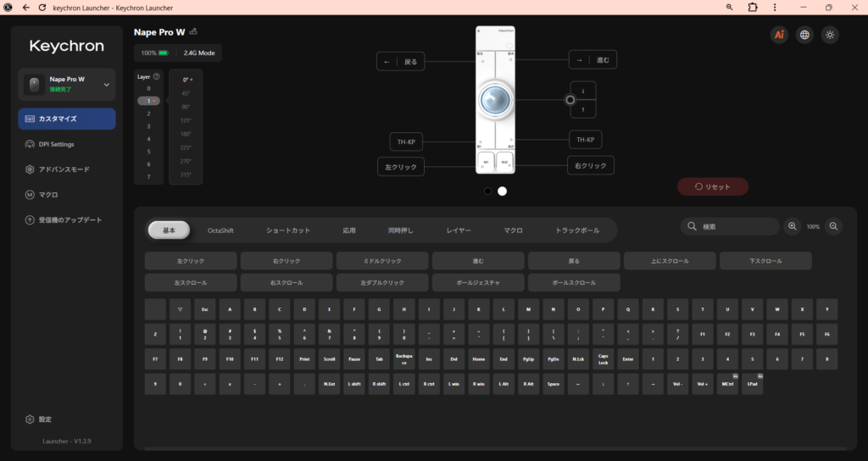Image resolution: width=868 pixels, height=461 pixels.
Task: Click the edit icon beside Nape Pro W title
Action: [193, 31]
